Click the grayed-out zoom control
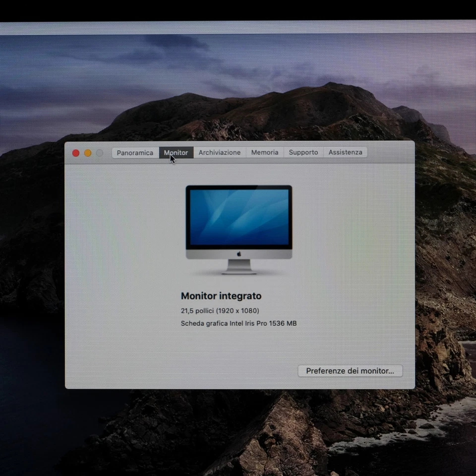The width and height of the screenshot is (476, 476). pyautogui.click(x=99, y=153)
